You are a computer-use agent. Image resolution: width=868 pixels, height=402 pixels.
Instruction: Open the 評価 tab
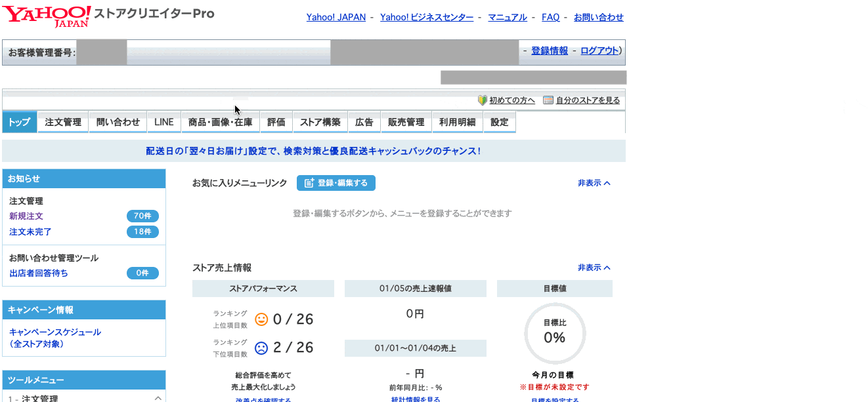pos(276,122)
